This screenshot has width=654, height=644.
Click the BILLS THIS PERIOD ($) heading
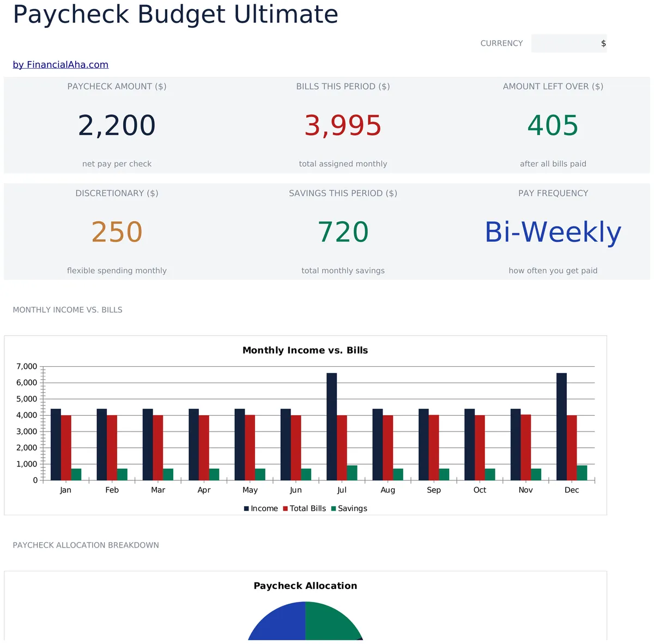tap(343, 87)
